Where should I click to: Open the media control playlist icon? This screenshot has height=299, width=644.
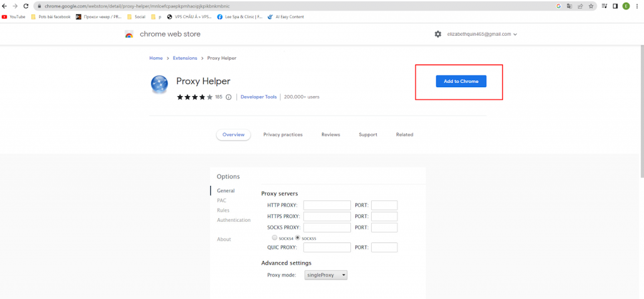604,6
